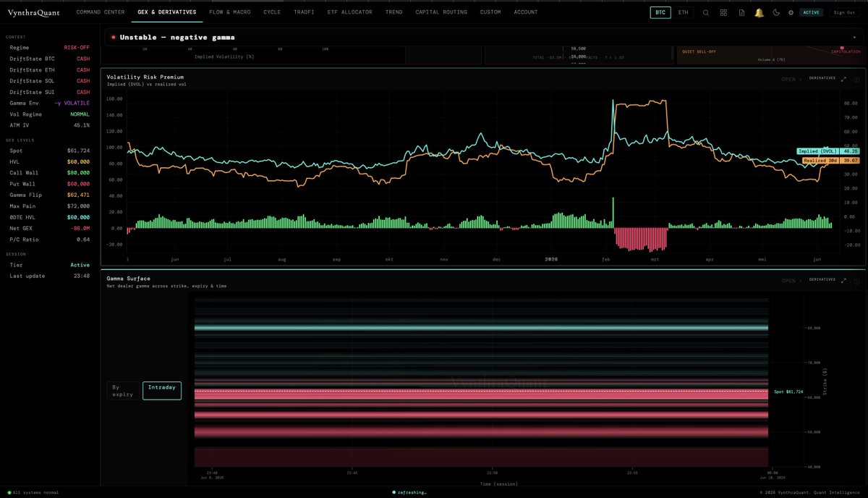
Task: Click the Net GEX -86.0M row
Action: point(50,228)
